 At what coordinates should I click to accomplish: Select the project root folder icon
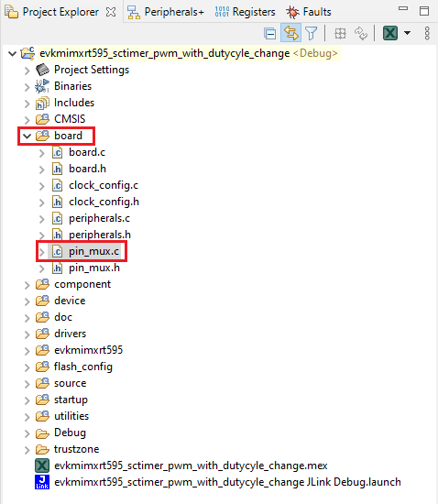(27, 53)
